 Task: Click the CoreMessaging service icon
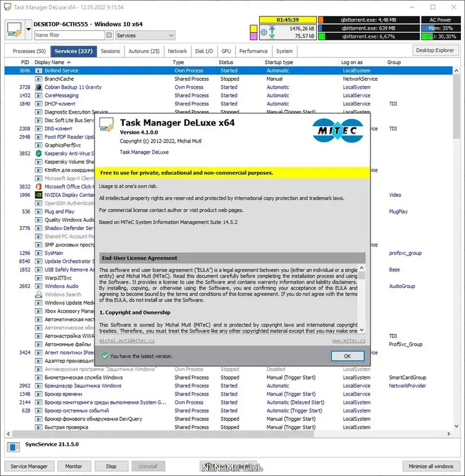pos(39,95)
